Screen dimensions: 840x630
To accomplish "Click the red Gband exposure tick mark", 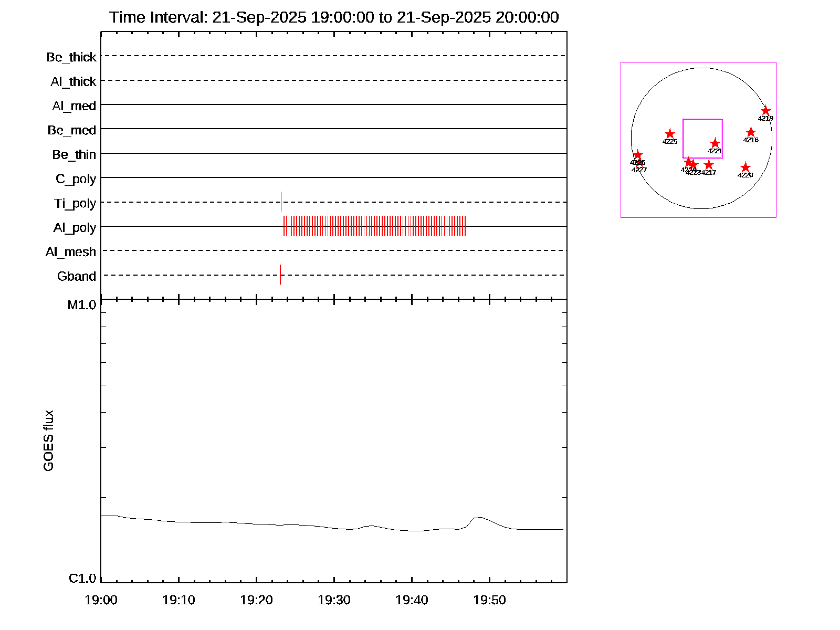I will tap(280, 275).
